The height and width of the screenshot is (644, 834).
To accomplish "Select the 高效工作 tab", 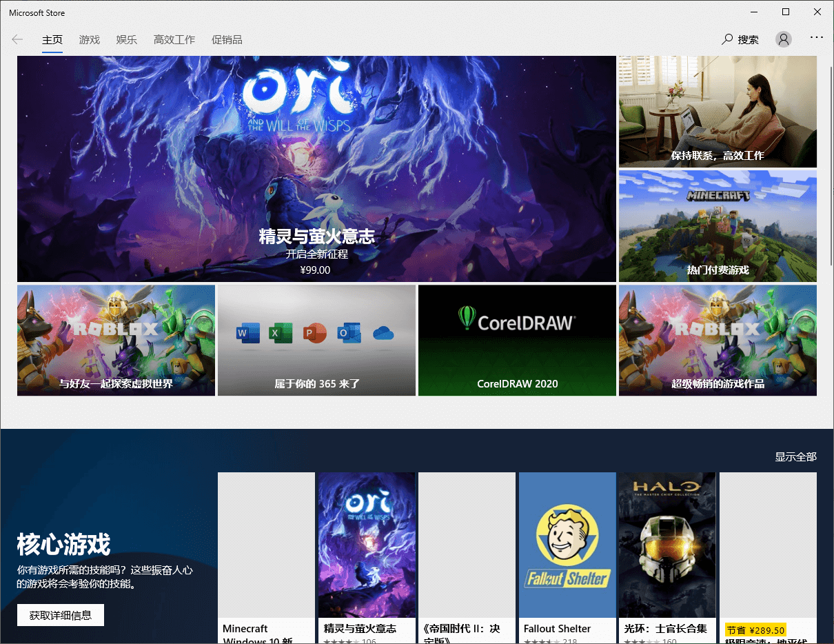I will pyautogui.click(x=174, y=40).
